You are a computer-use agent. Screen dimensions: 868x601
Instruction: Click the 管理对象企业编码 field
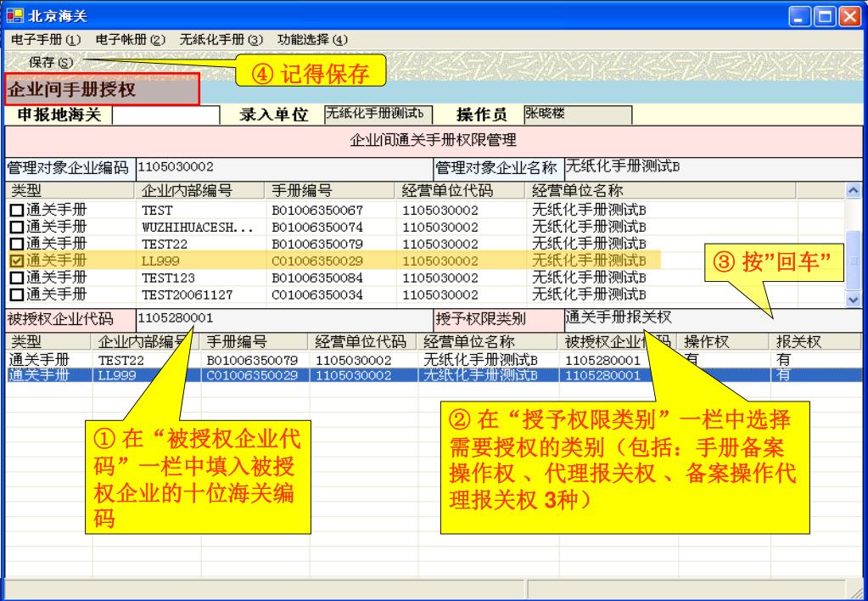point(284,168)
